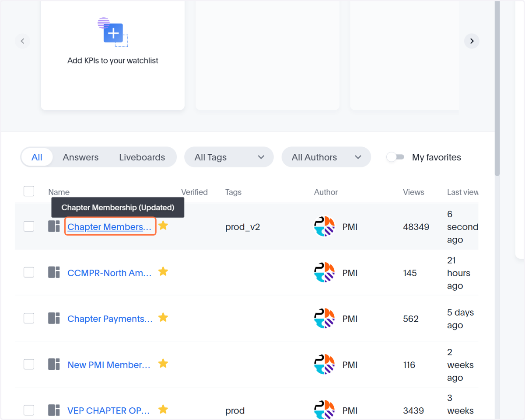Click Liveboard icon beside Chapter Membership row
Screen dimensions: 525x420
click(54, 226)
